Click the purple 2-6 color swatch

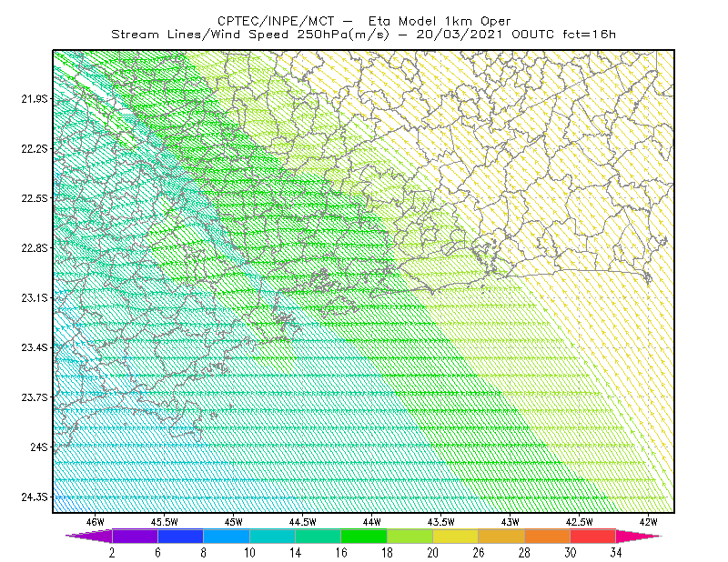135,536
